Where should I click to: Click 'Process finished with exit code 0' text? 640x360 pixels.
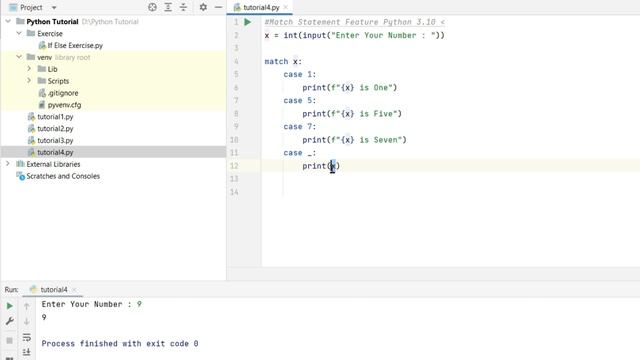[x=120, y=344]
